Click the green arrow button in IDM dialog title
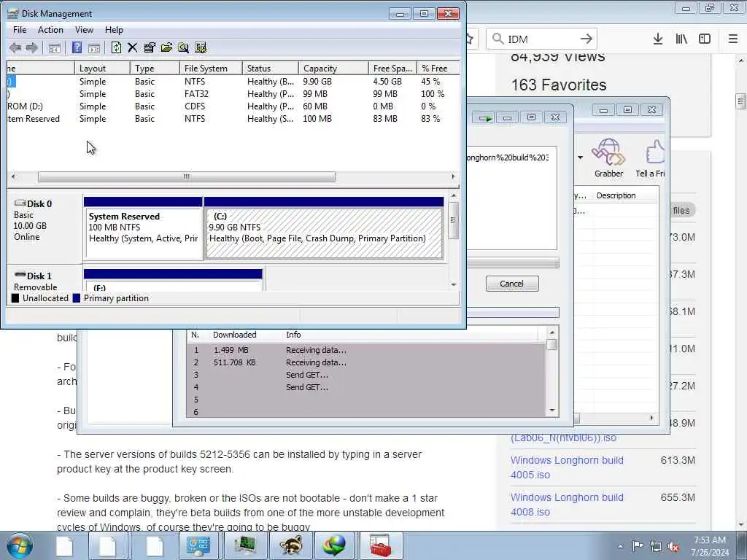747x560 pixels. pos(485,117)
